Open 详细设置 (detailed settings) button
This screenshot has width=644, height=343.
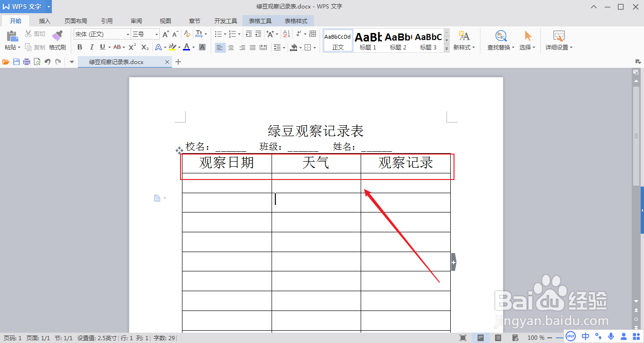click(x=559, y=41)
